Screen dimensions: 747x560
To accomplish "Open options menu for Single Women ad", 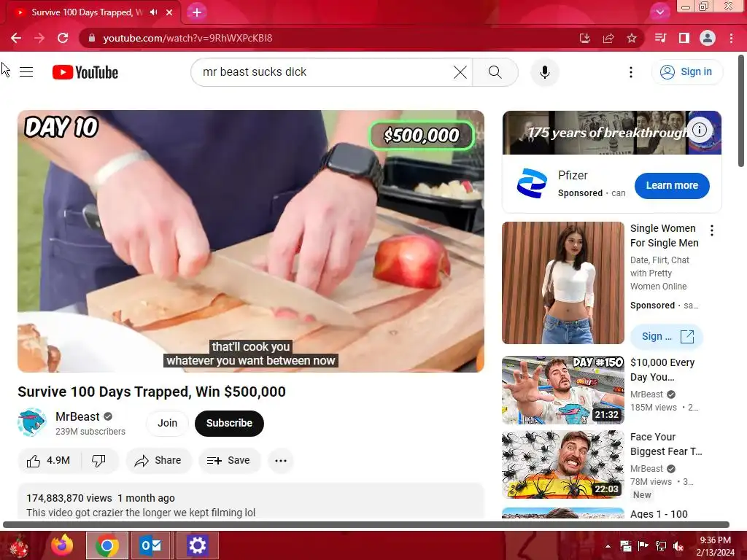I will pos(712,231).
